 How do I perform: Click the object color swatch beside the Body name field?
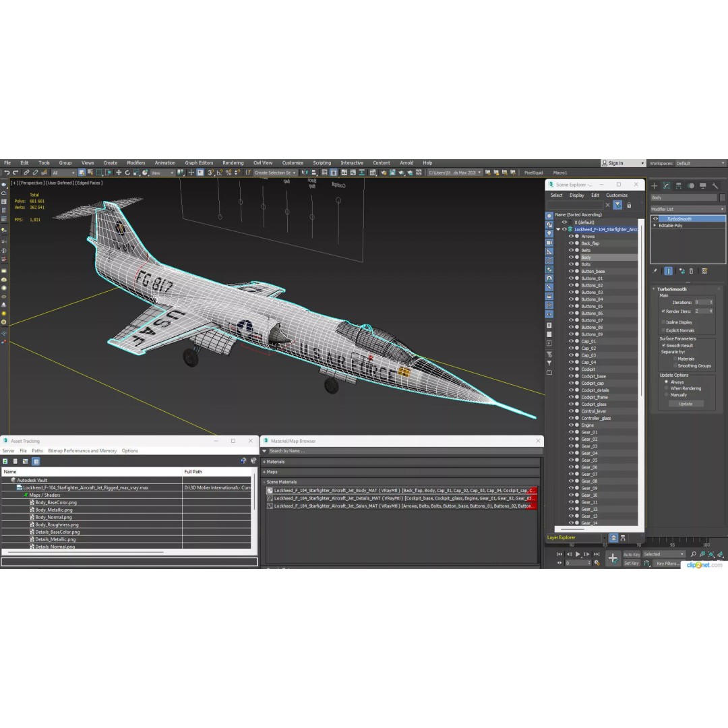pos(722,198)
